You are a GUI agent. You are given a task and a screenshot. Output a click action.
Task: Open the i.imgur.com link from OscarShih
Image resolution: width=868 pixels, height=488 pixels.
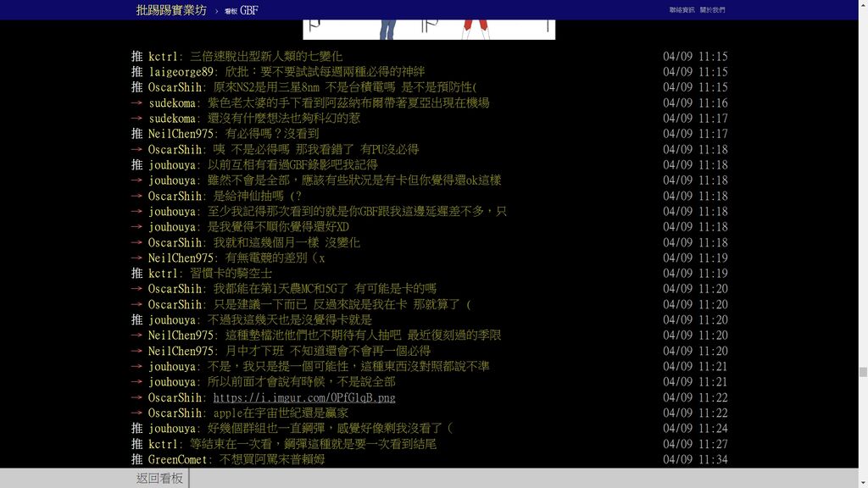tap(303, 397)
